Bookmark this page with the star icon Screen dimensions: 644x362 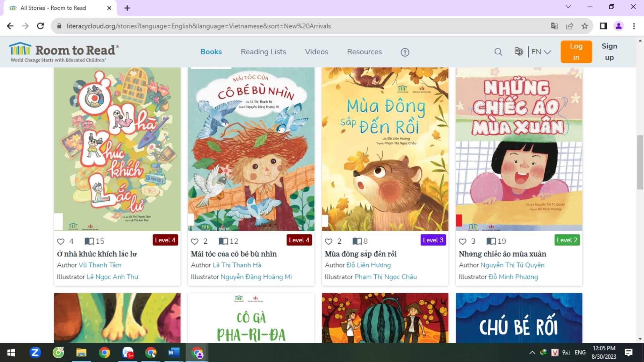tap(585, 26)
